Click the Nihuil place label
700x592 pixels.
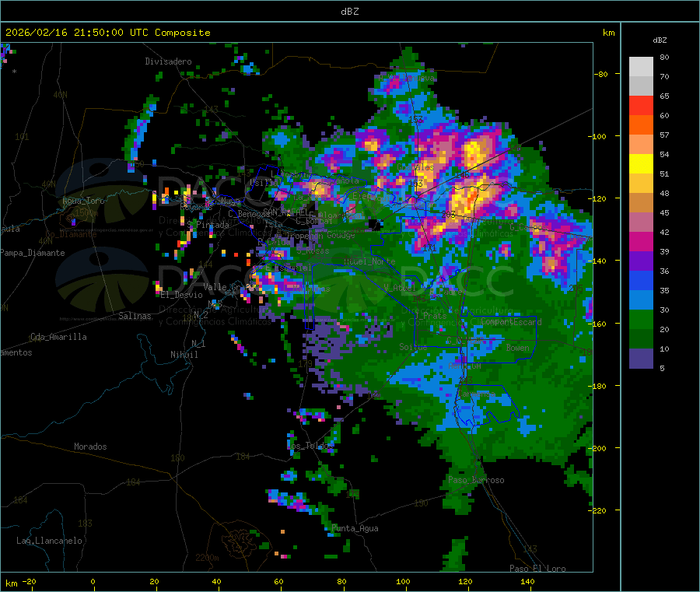[184, 355]
